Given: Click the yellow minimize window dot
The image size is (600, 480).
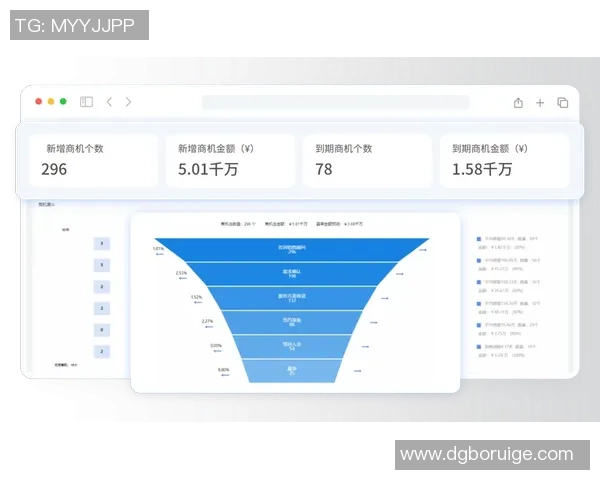Looking at the screenshot, I should (51, 102).
